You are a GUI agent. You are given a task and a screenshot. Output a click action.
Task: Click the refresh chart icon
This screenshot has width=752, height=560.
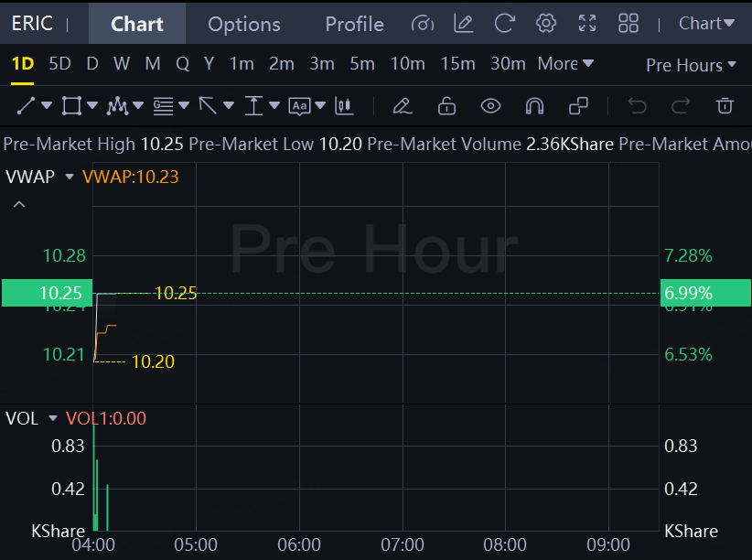coord(504,24)
